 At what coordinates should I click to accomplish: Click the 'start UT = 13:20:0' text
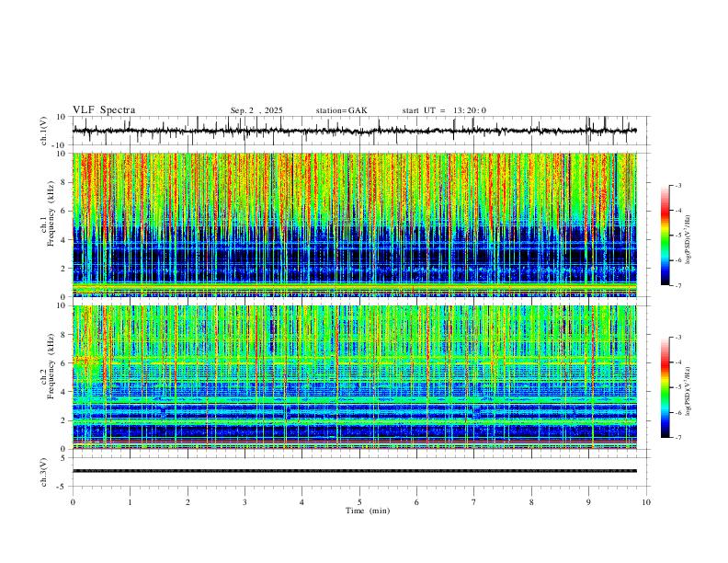[444, 110]
